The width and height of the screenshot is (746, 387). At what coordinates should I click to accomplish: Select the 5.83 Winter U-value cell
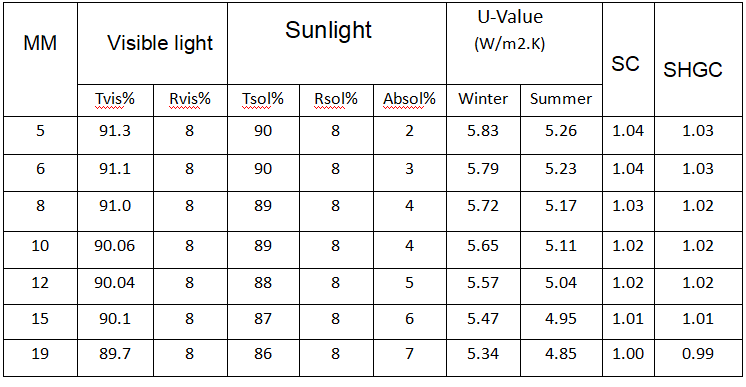tap(483, 135)
